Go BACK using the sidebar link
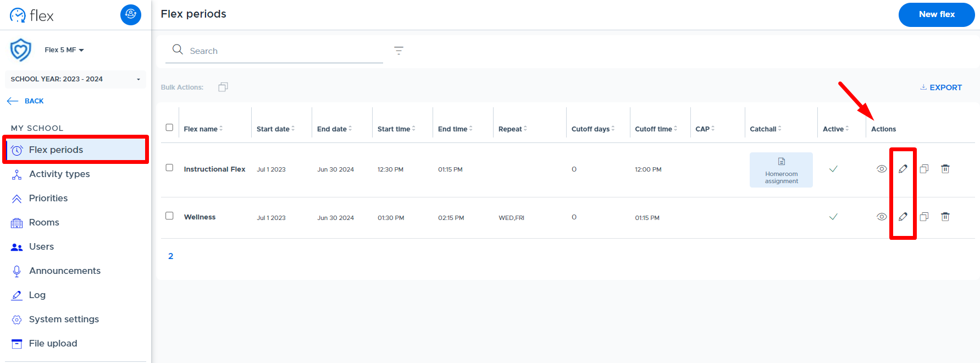 point(25,101)
